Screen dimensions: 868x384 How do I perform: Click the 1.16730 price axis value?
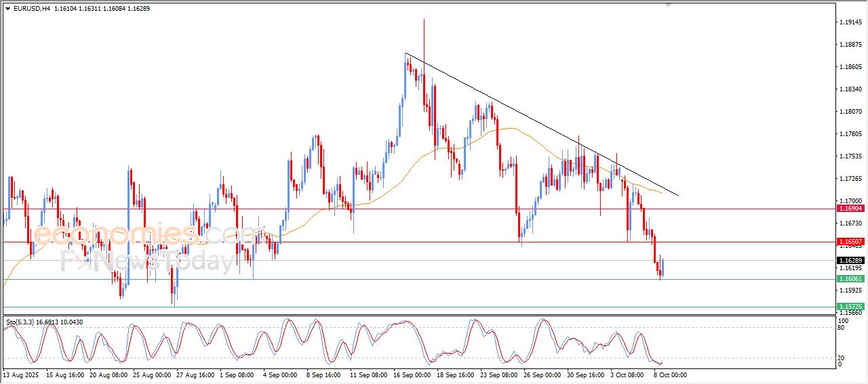click(850, 223)
